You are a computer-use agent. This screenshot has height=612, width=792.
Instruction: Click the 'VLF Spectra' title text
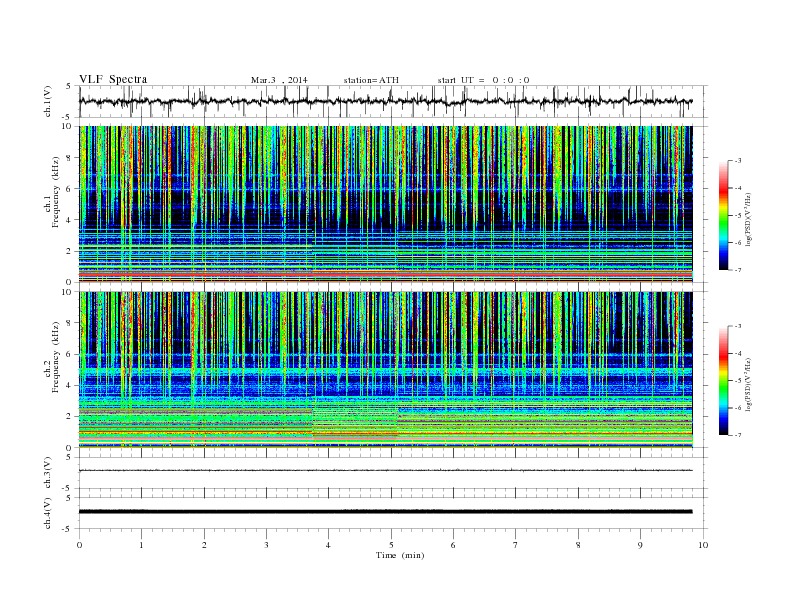[x=113, y=79]
